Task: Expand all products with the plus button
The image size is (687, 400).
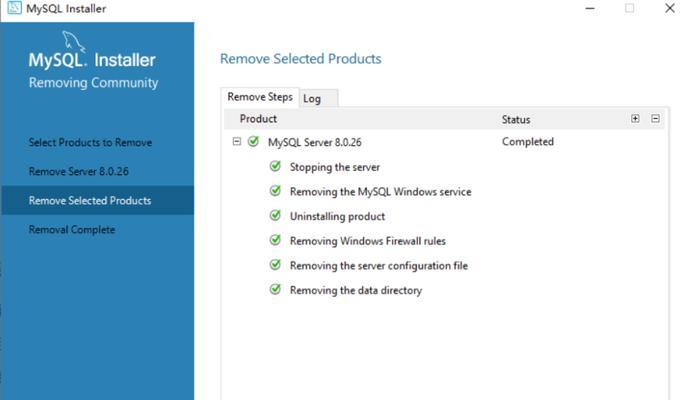Action: click(x=635, y=119)
